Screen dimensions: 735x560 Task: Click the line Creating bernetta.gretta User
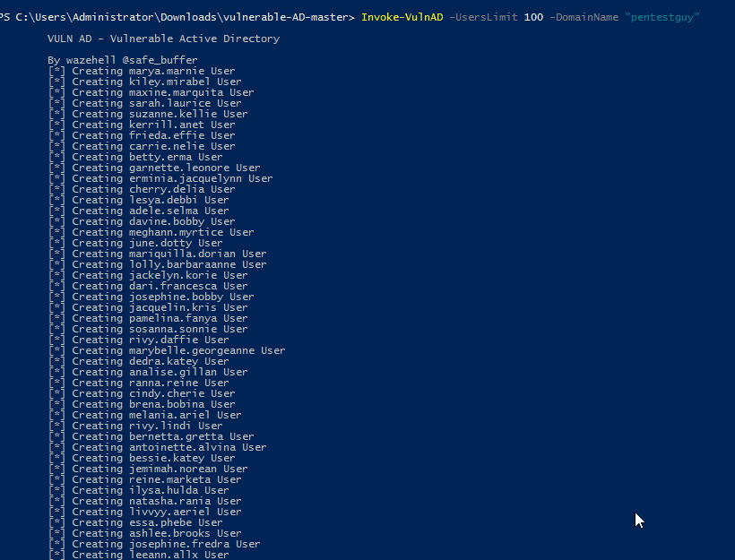151,437
